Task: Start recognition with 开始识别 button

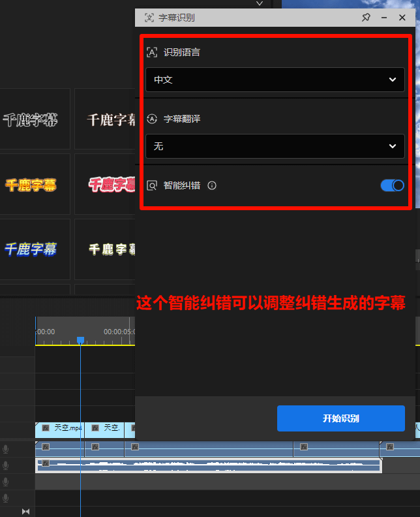Action: coord(341,418)
